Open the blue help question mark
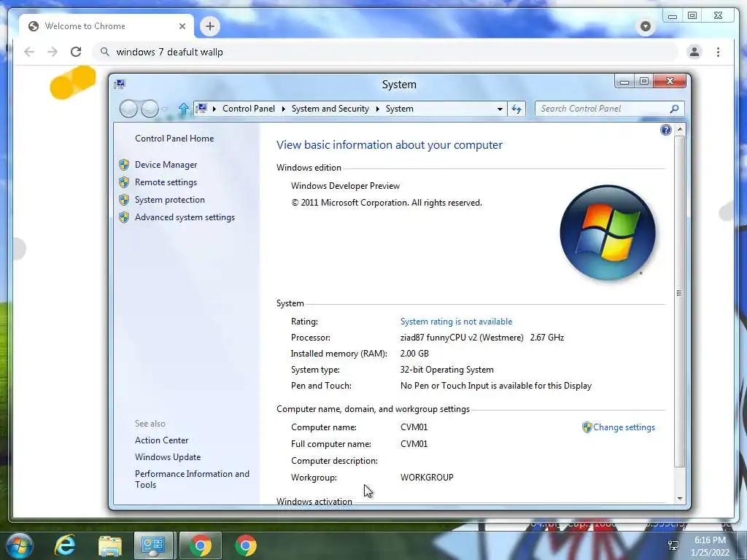This screenshot has height=560, width=747. point(665,130)
